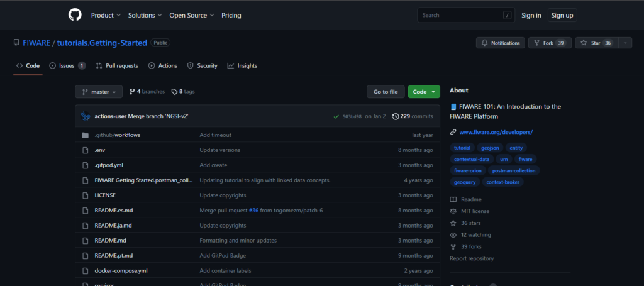Click the Notifications bell button
This screenshot has height=286, width=644.
point(500,43)
